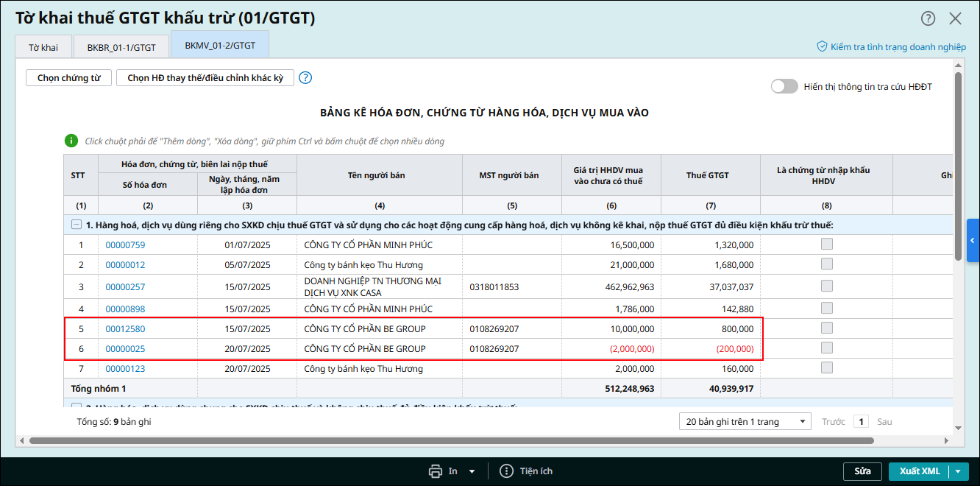Switch to the BKBR_01-1/GTGT tab
The height and width of the screenshot is (486, 980).
121,47
